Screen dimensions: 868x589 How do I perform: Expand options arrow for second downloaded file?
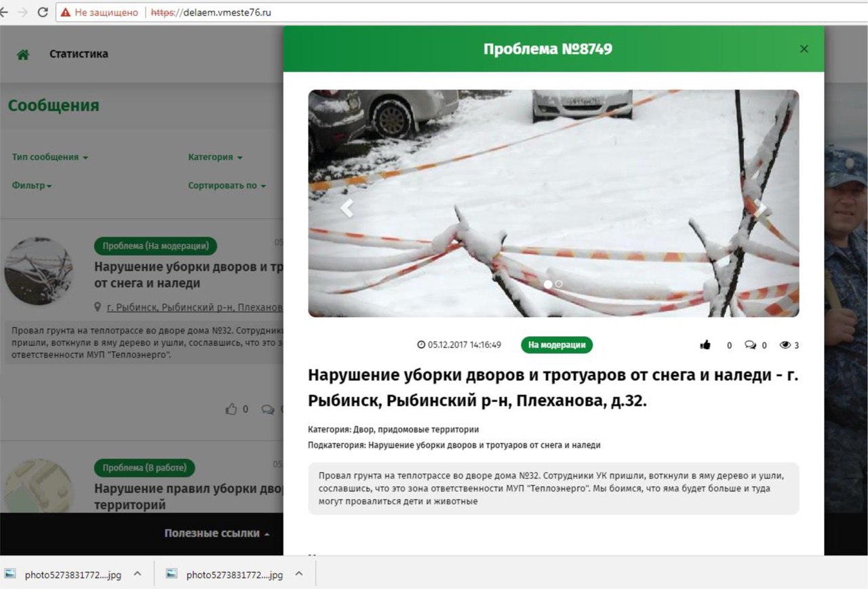click(x=298, y=574)
